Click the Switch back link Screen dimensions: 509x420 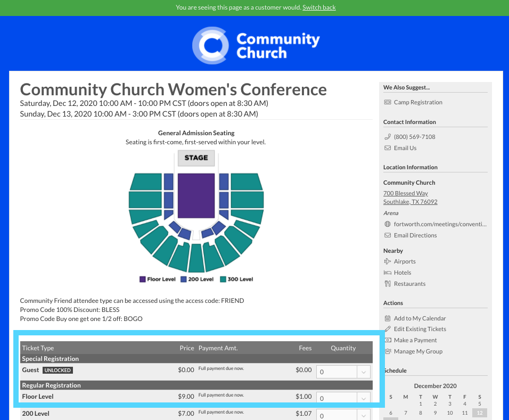click(x=318, y=7)
